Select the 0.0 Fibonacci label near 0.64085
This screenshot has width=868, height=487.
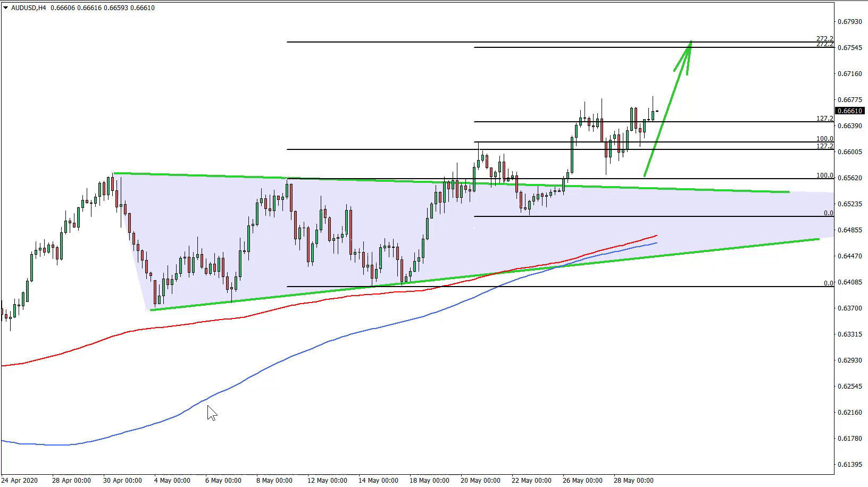point(829,283)
